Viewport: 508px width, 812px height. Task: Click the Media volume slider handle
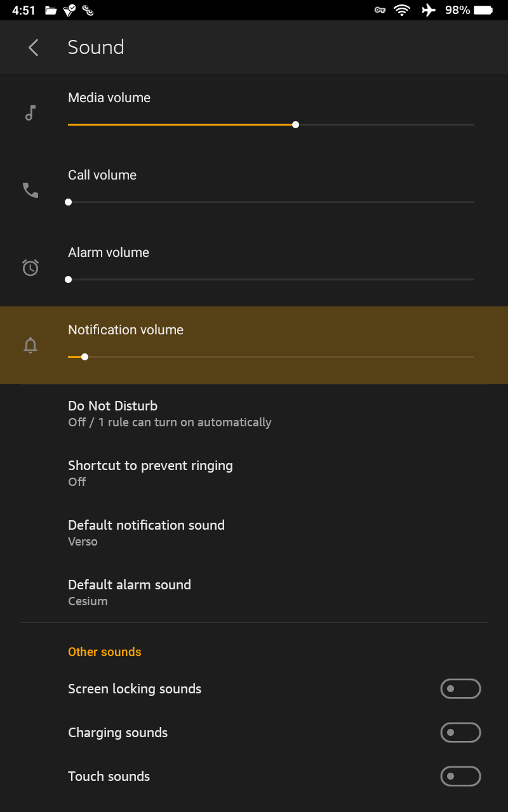tap(295, 124)
